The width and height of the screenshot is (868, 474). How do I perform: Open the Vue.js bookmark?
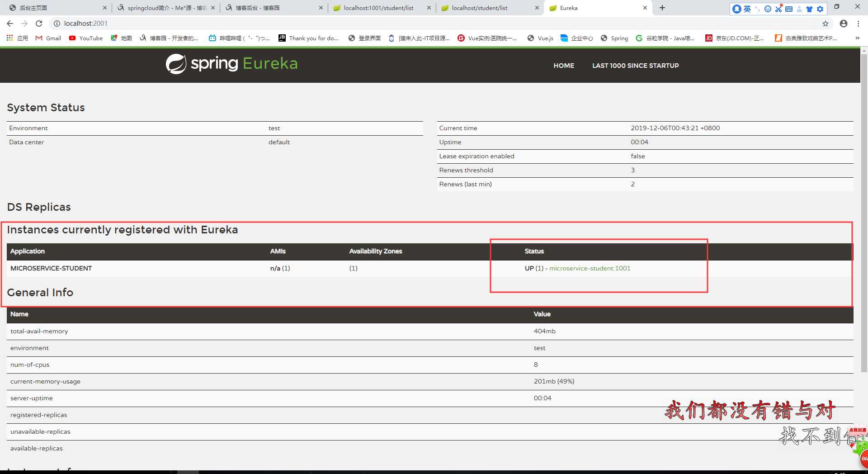[x=540, y=38]
